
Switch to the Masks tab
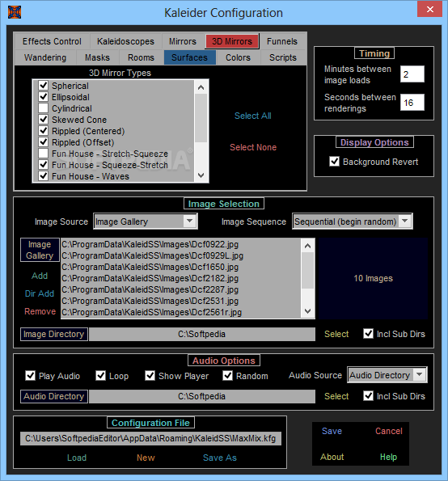(x=97, y=57)
